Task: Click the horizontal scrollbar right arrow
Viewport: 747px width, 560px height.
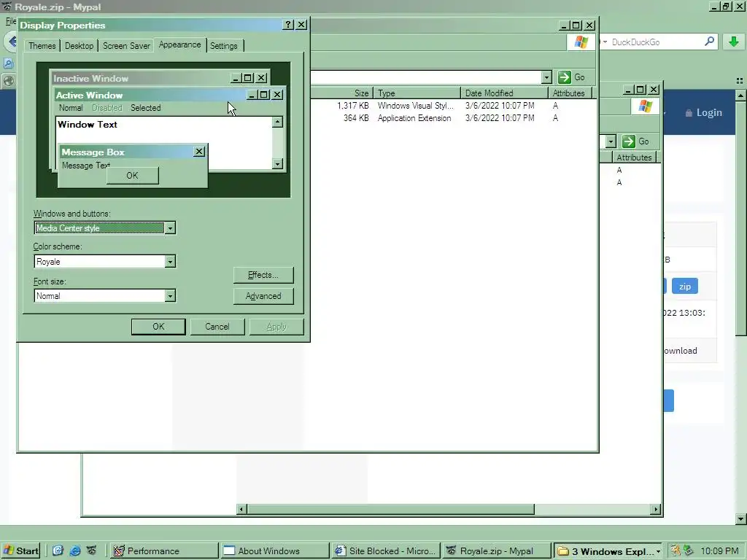Action: pyautogui.click(x=656, y=510)
